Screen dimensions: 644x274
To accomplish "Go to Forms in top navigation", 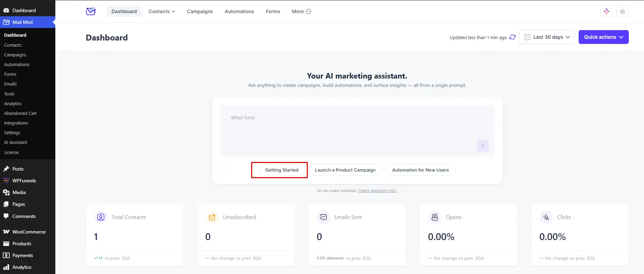I will [273, 11].
